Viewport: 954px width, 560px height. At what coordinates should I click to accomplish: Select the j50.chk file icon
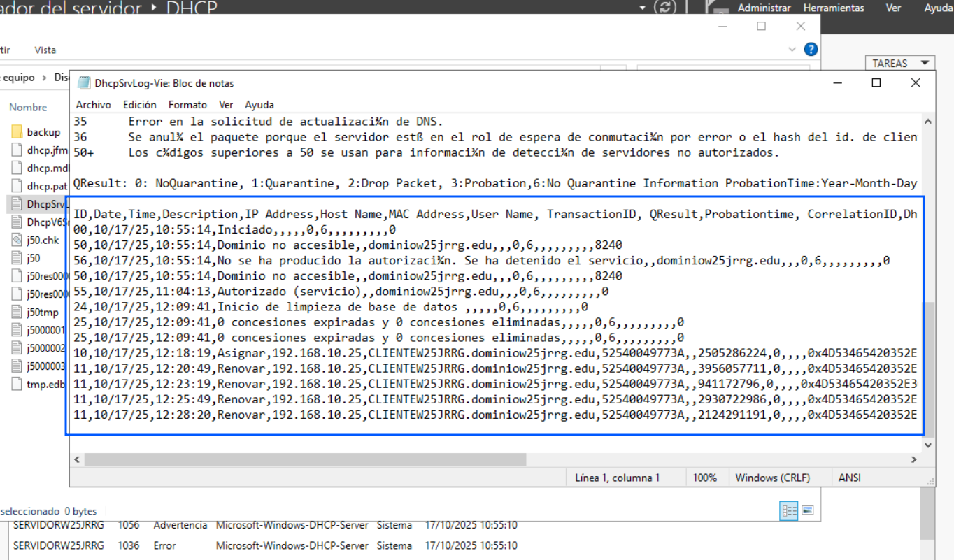coord(17,240)
